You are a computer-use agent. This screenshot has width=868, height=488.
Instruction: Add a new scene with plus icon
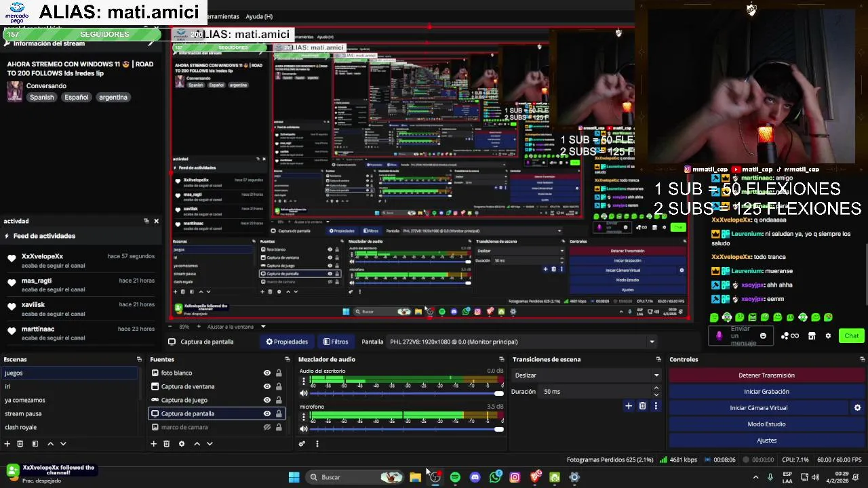click(7, 444)
